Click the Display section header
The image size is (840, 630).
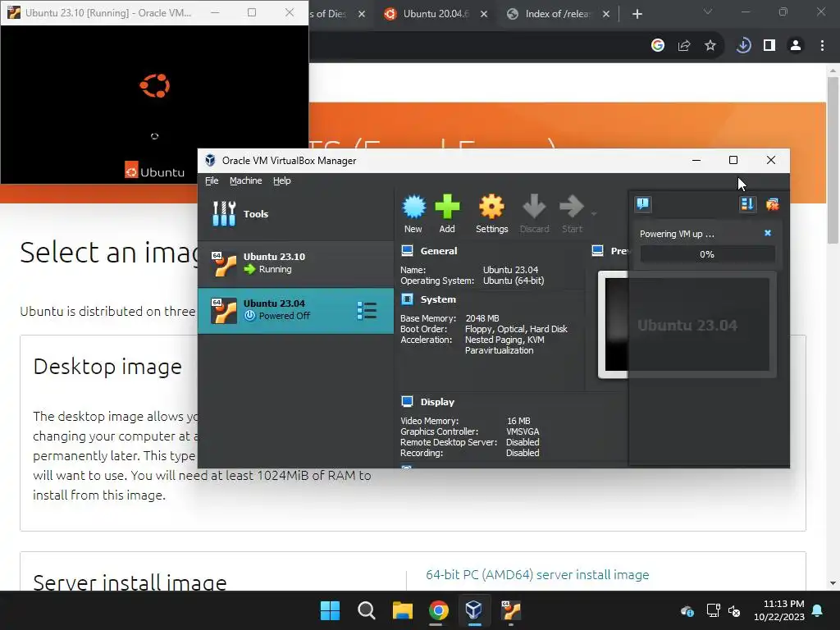pos(437,402)
